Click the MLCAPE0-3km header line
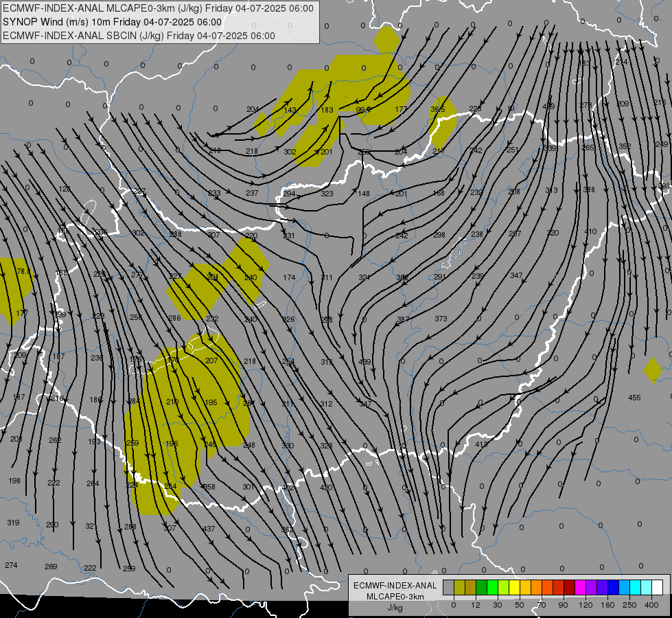The image size is (672, 618). 158,8
